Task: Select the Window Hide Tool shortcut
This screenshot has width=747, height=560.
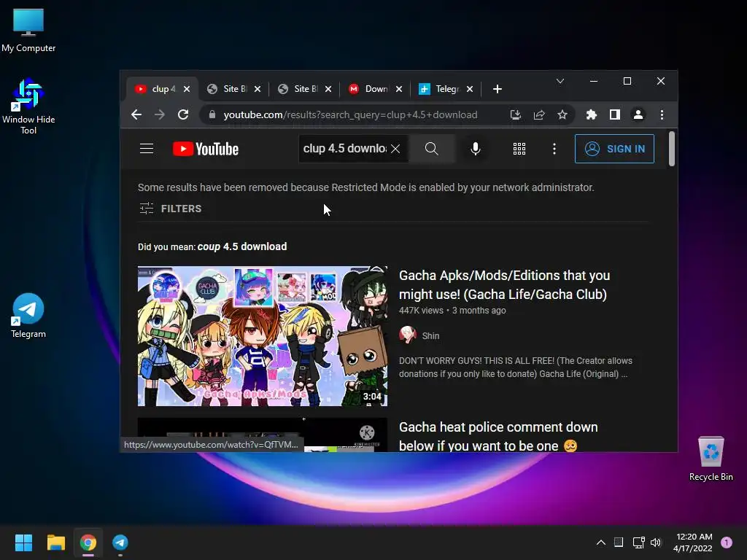Action: pyautogui.click(x=28, y=106)
